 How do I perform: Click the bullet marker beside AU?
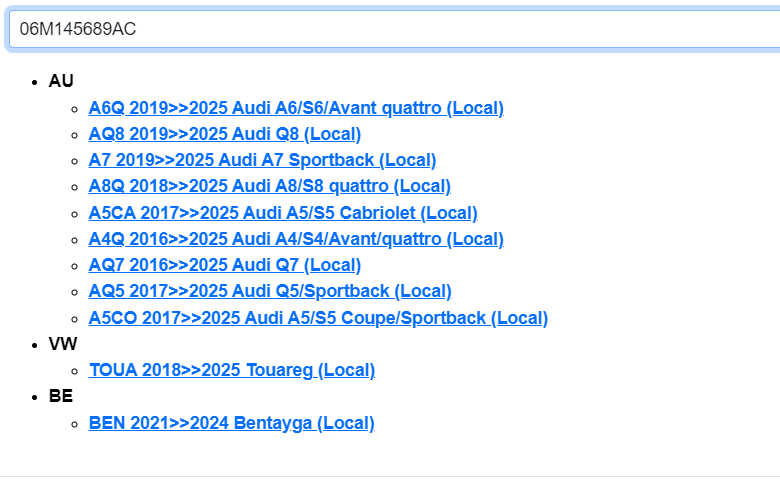point(35,82)
